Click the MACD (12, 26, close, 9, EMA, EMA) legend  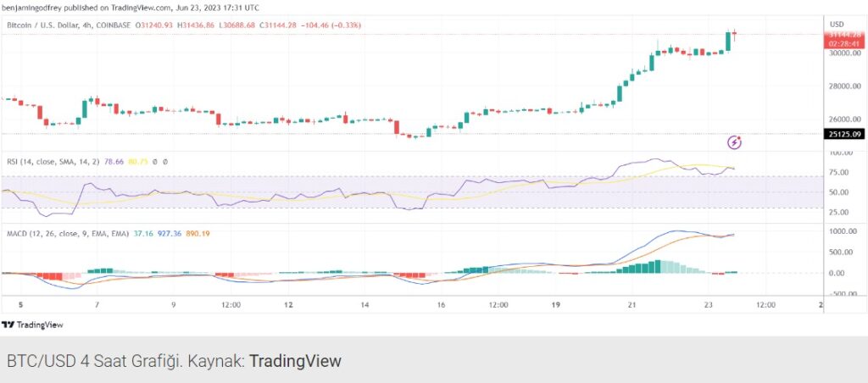point(67,234)
